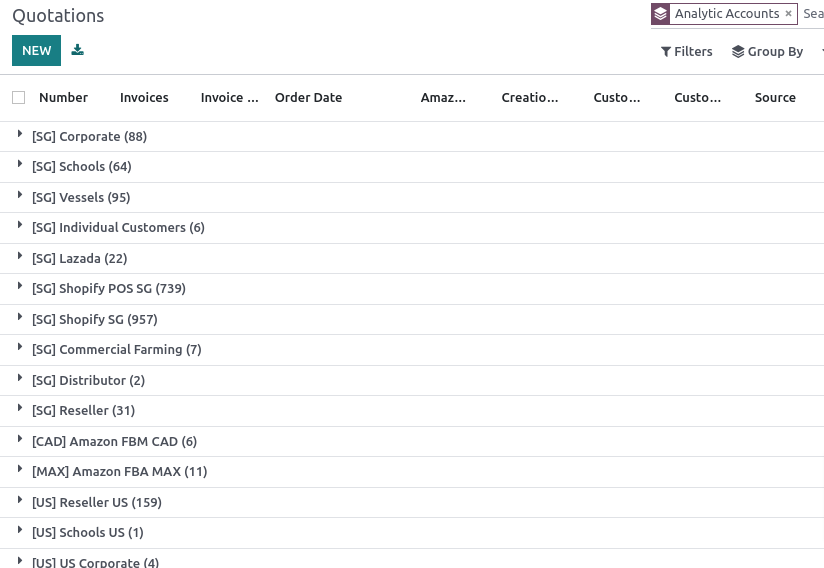Expand the [US] Schools US (1) group arrow
Screen dimensions: 824x568
[19, 529]
